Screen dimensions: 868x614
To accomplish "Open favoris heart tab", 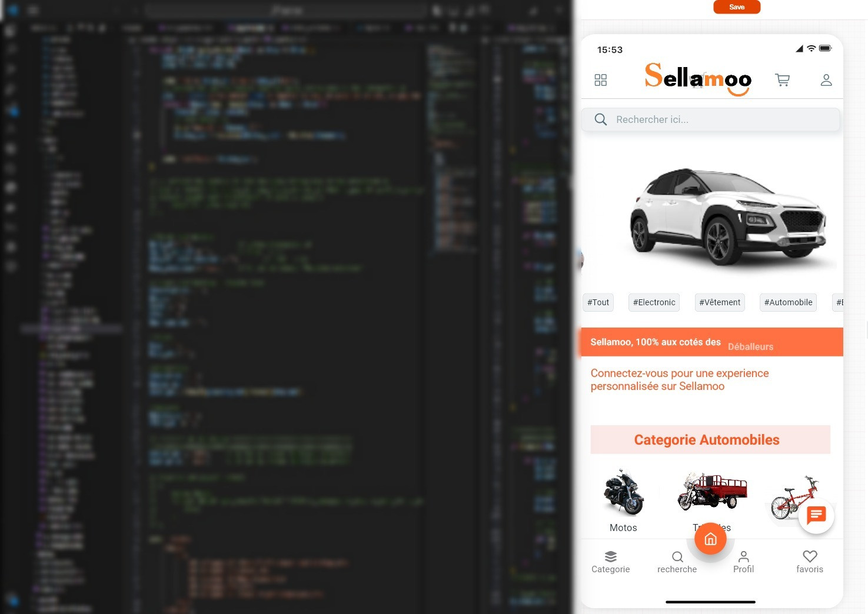I will coord(810,562).
